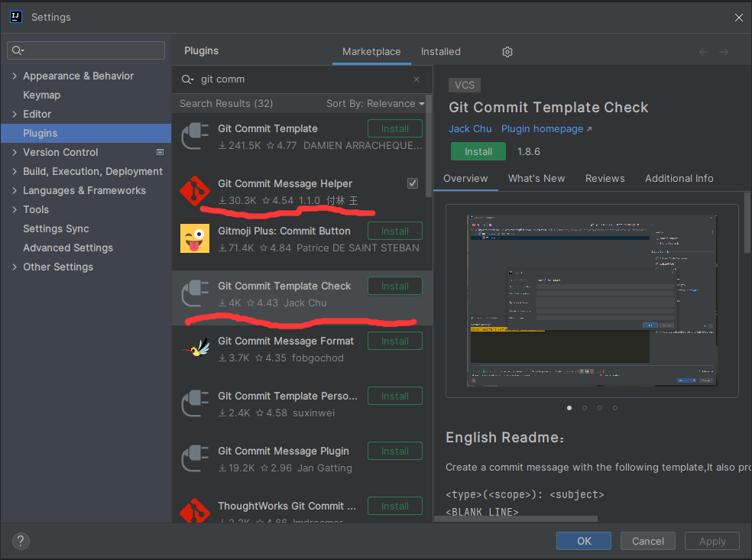This screenshot has width=752, height=560.
Task: Install Git Commit Template plugin
Action: tap(395, 128)
